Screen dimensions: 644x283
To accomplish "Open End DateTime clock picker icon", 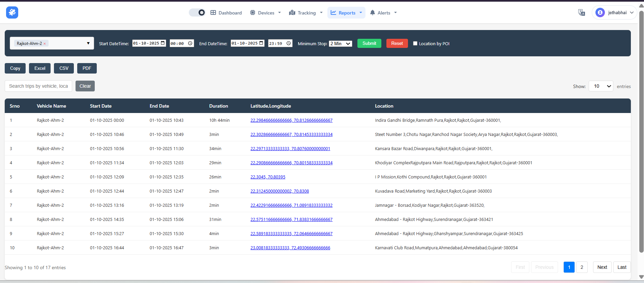I will coord(289,43).
